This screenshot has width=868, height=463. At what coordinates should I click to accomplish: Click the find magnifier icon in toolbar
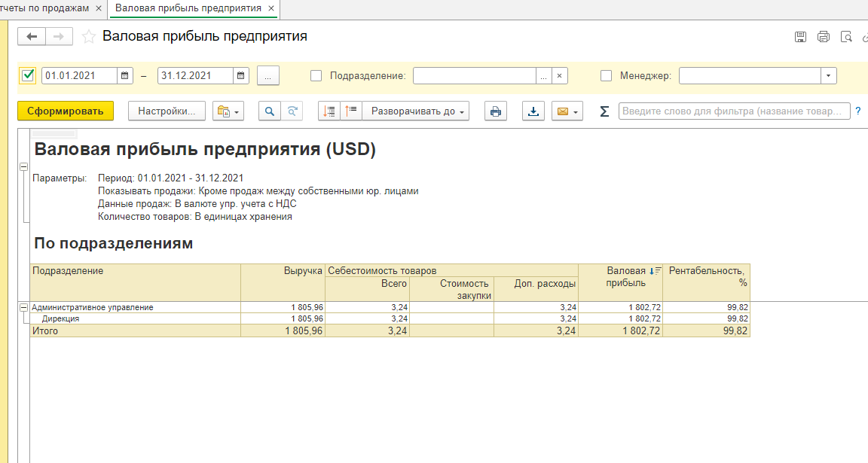coord(270,111)
